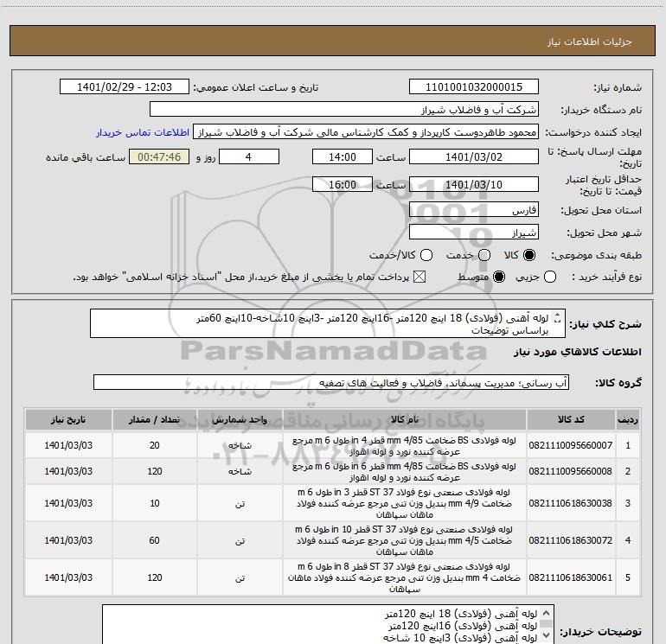Click the price validity date 1401/03/10

click(x=474, y=184)
